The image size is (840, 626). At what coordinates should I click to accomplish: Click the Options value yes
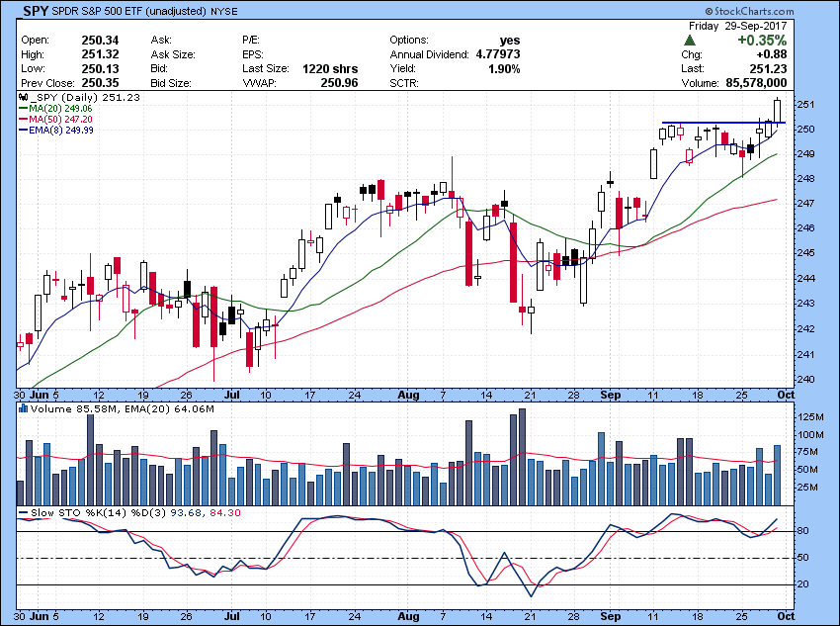(510, 41)
